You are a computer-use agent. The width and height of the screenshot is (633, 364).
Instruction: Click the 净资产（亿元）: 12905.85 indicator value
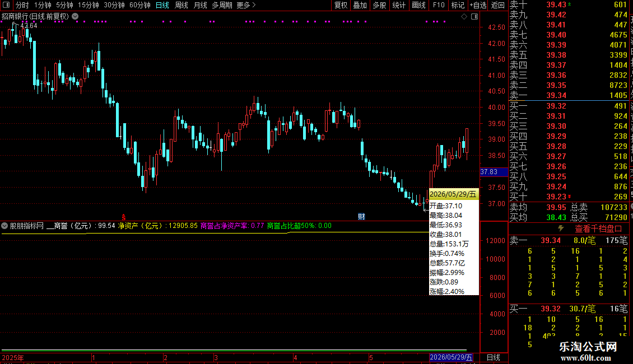click(157, 226)
